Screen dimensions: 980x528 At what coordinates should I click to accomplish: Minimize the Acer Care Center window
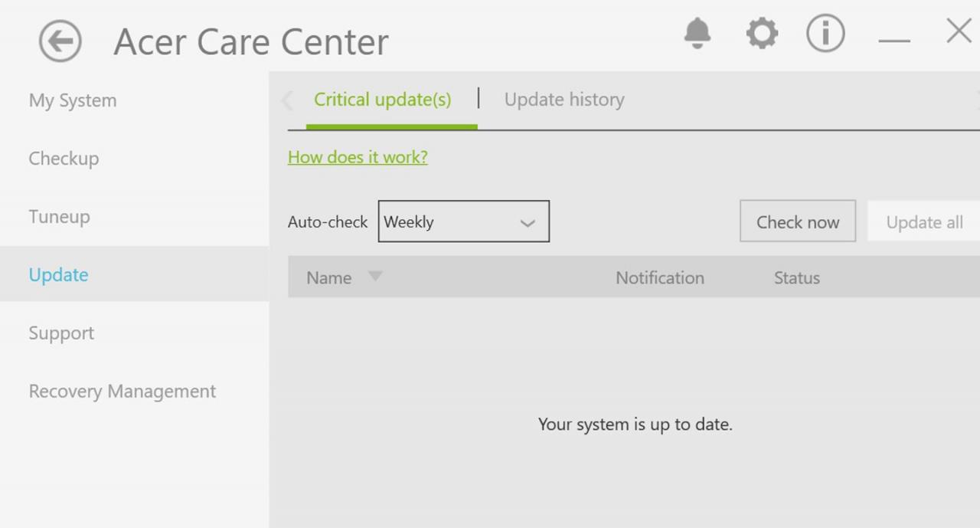point(894,40)
